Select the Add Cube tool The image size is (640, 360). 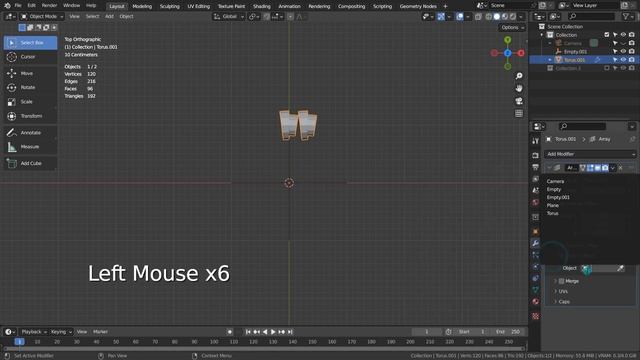click(30, 163)
